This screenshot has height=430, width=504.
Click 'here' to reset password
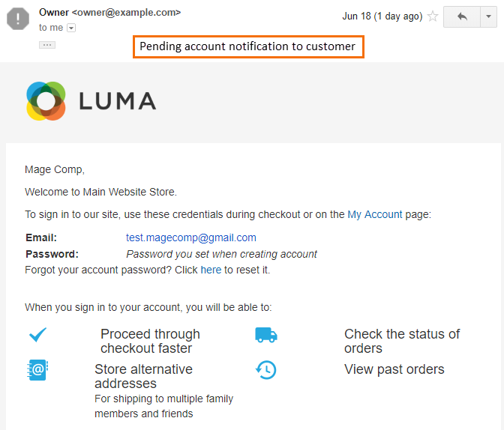211,270
